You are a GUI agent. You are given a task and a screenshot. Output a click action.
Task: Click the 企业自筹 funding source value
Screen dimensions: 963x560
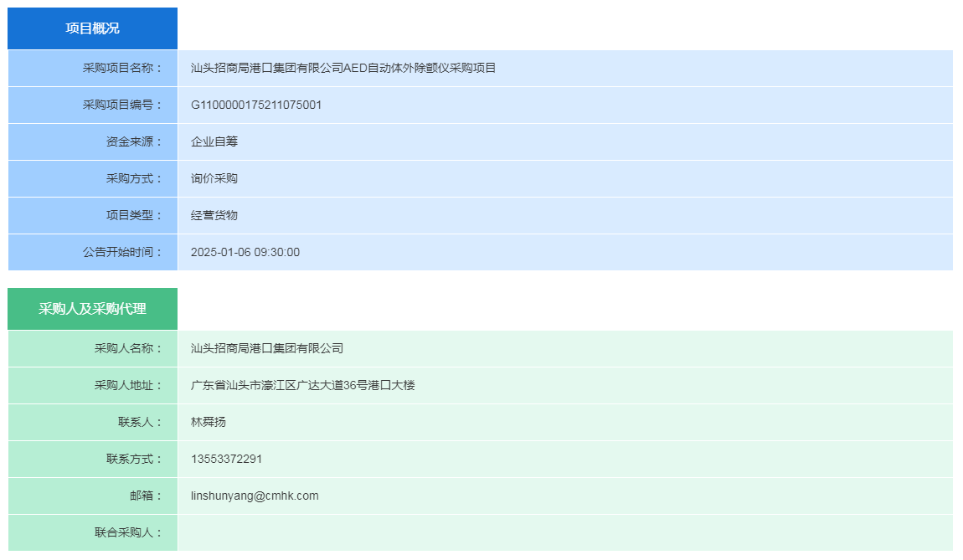point(214,141)
